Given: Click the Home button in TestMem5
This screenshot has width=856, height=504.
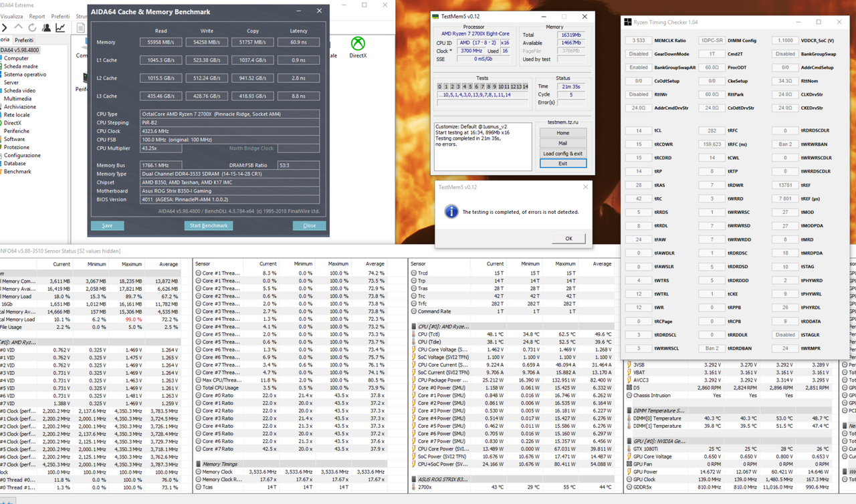Looking at the screenshot, I should 562,132.
